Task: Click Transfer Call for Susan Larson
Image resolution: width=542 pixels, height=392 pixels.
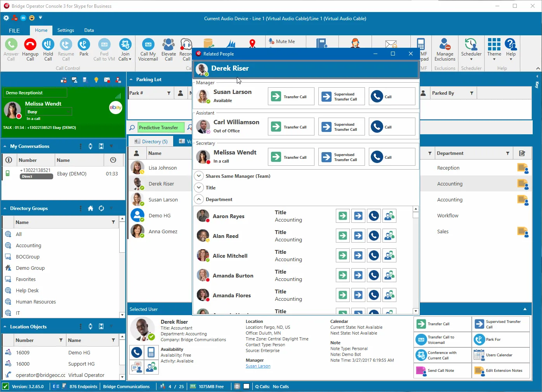Action: tap(291, 97)
